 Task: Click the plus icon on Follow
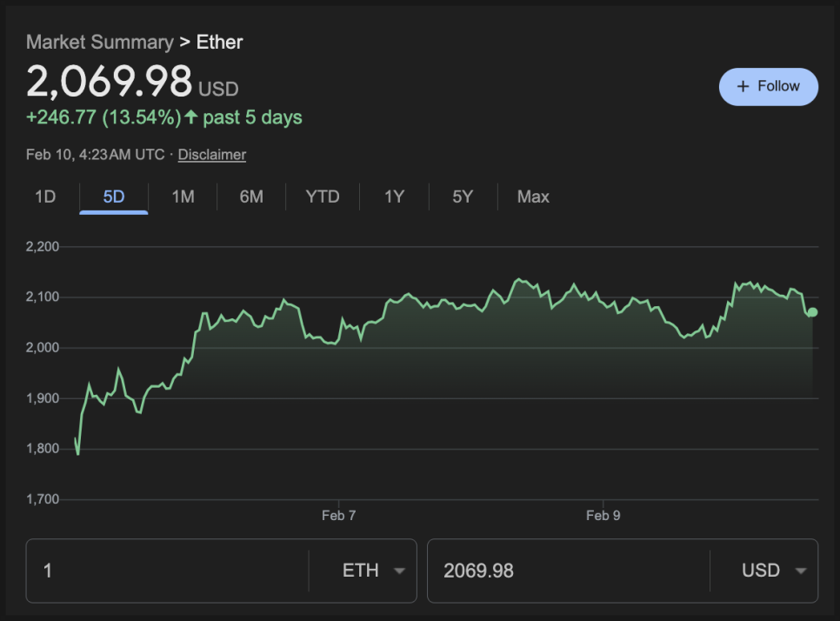[x=743, y=86]
